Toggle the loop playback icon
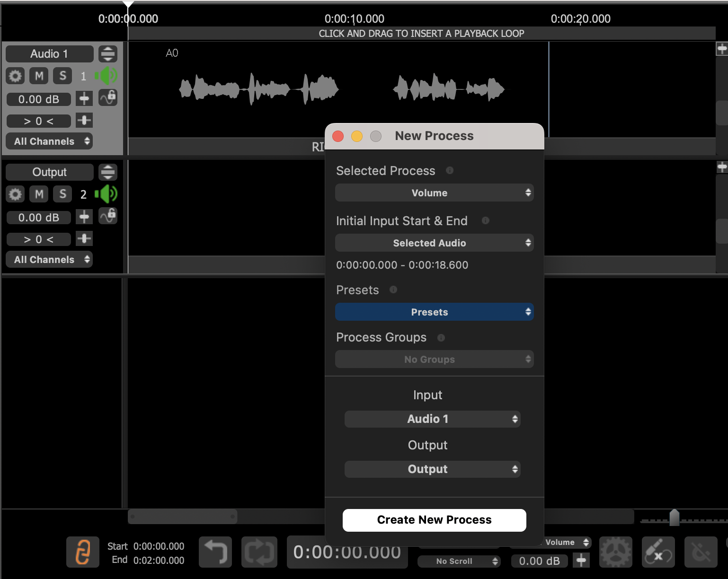 point(258,552)
